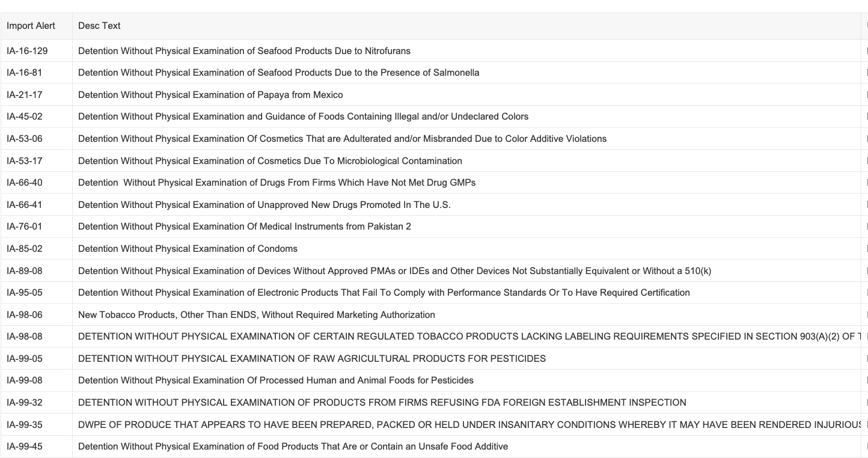
Task: Click the IA-99-08 alert number cell
Action: pyautogui.click(x=36, y=380)
